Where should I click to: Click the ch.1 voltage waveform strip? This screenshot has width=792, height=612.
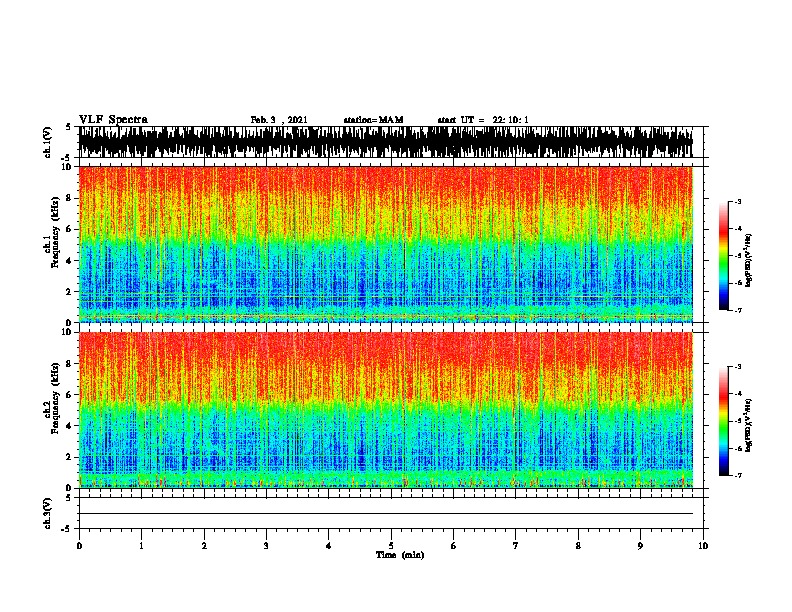point(386,142)
